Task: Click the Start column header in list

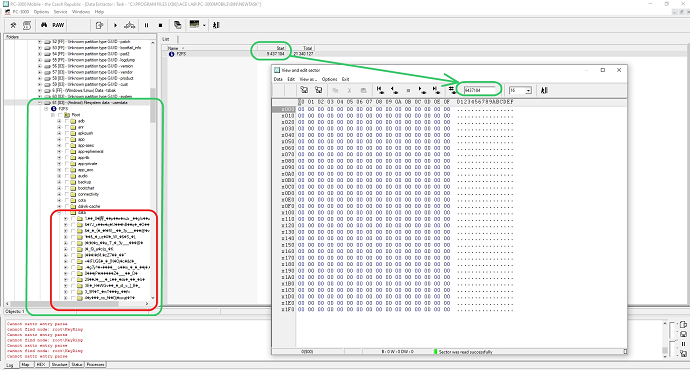Action: (x=272, y=48)
